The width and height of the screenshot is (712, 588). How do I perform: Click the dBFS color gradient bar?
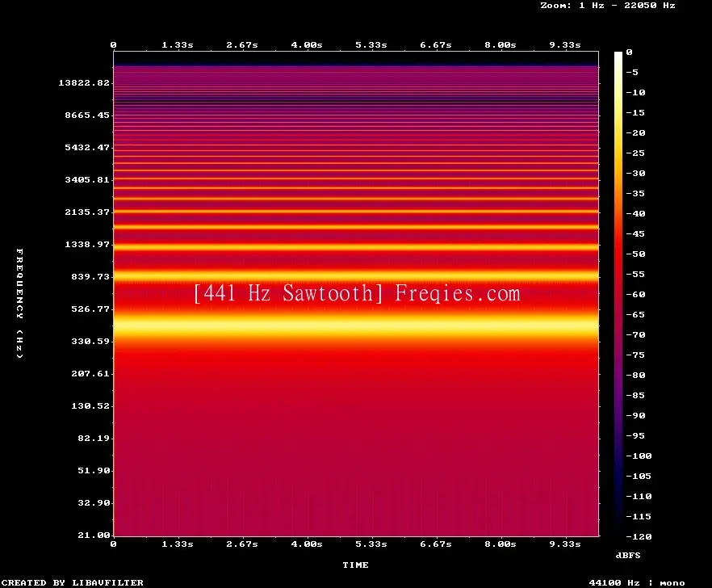(618, 294)
